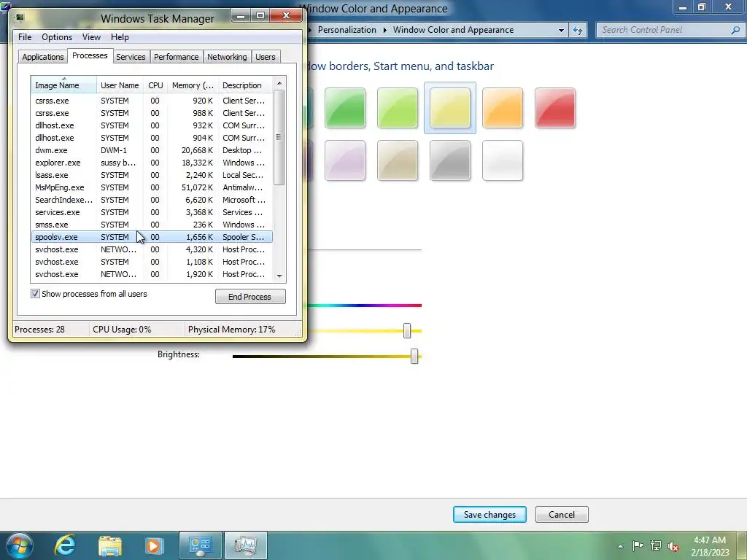Click taskbar clock showing 4:47 AM
This screenshot has height=560, width=747.
click(x=710, y=546)
